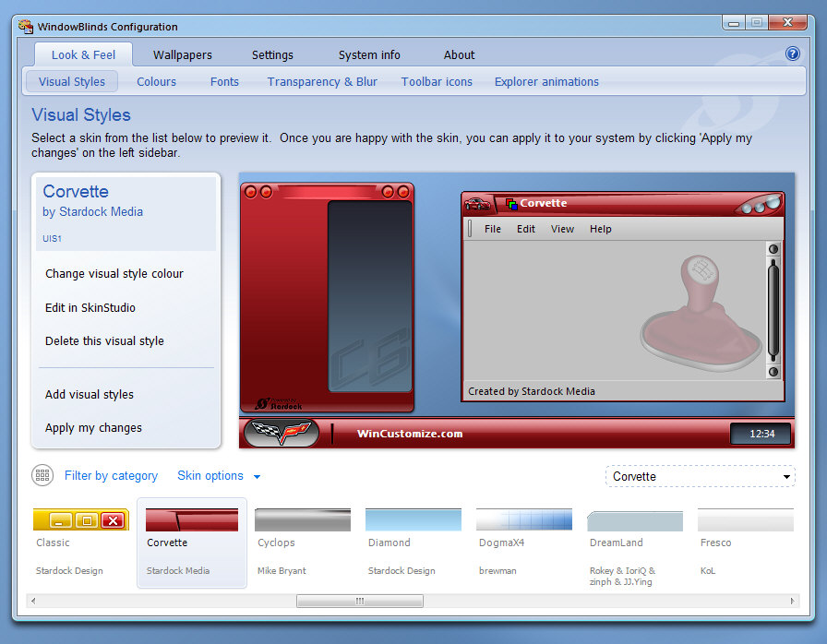Click the right arrow of skin list scrollbar
Screen dimensions: 827x644
(792, 601)
